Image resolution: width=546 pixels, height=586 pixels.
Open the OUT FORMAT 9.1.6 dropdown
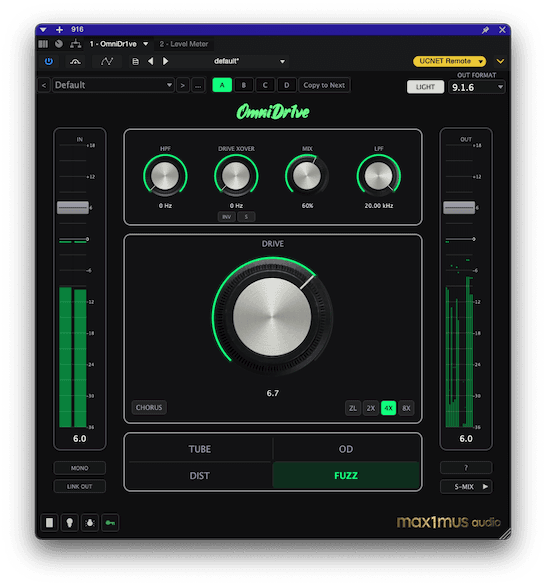click(476, 87)
